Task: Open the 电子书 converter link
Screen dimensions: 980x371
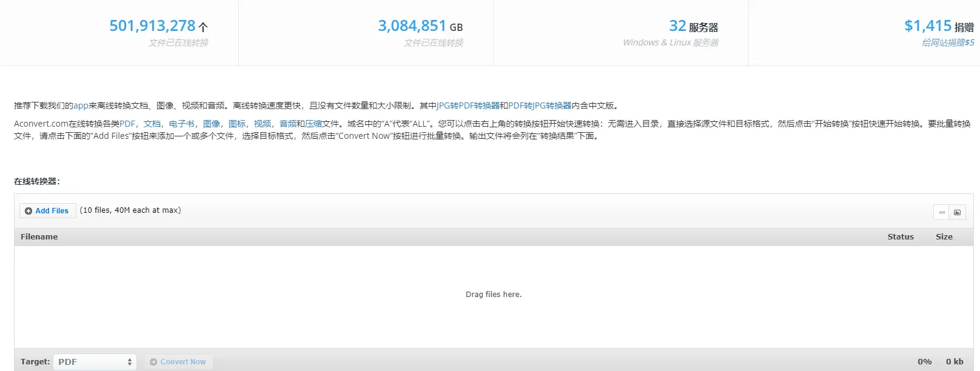Action: coord(181,124)
